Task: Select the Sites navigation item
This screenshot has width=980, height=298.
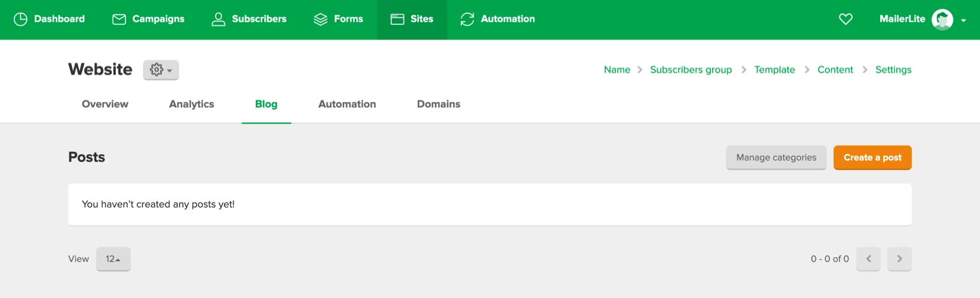Action: pyautogui.click(x=412, y=19)
